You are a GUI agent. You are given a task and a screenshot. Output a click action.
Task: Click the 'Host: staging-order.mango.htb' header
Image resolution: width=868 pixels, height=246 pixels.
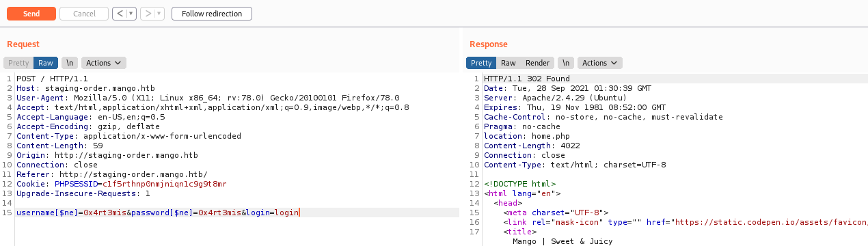coord(85,88)
